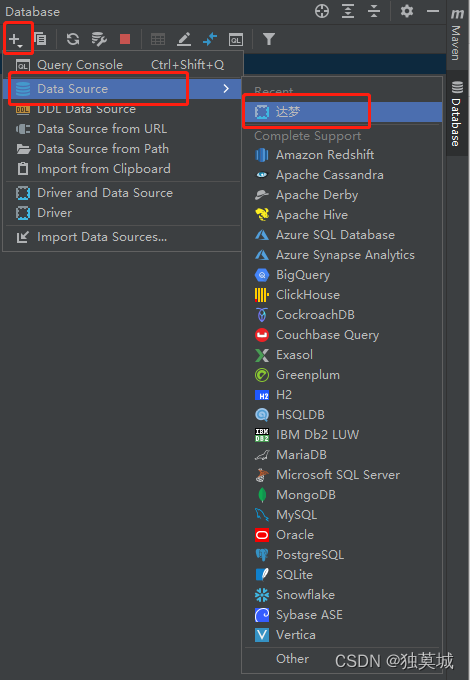Click the Expand All icon

point(348,11)
